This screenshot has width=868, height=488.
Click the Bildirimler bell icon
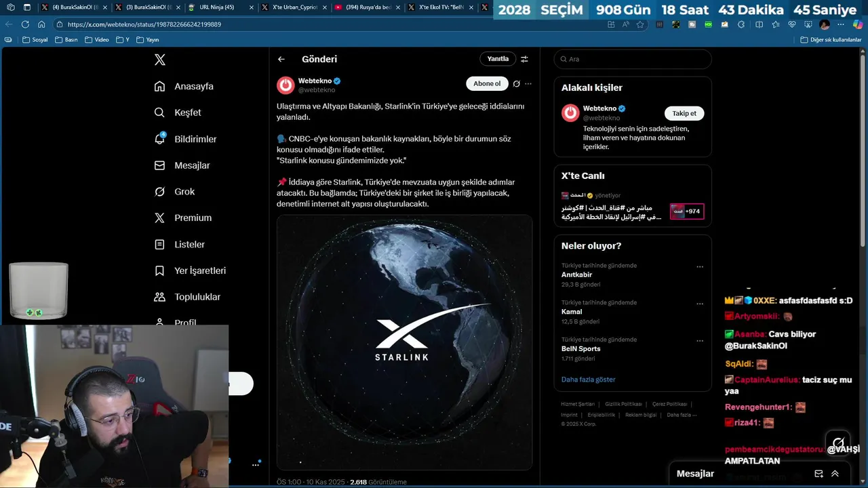[x=159, y=139]
